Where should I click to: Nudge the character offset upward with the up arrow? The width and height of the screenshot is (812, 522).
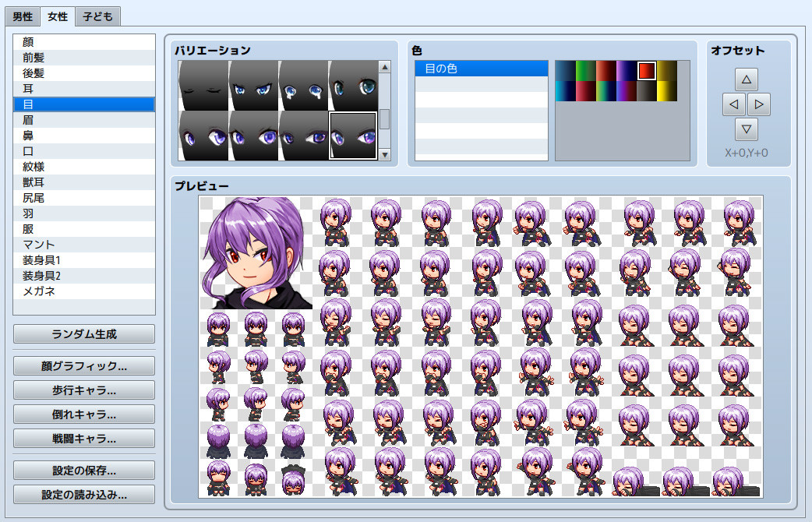point(747,78)
